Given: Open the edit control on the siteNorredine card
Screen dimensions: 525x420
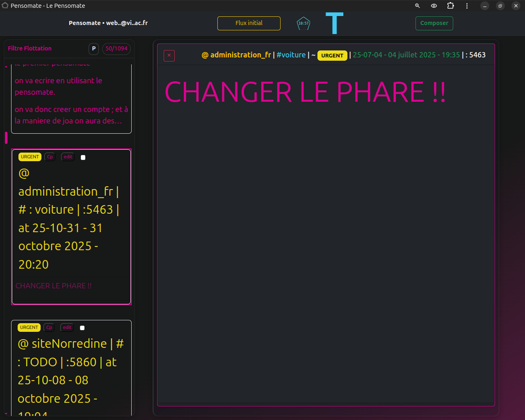Looking at the screenshot, I should 67,327.
